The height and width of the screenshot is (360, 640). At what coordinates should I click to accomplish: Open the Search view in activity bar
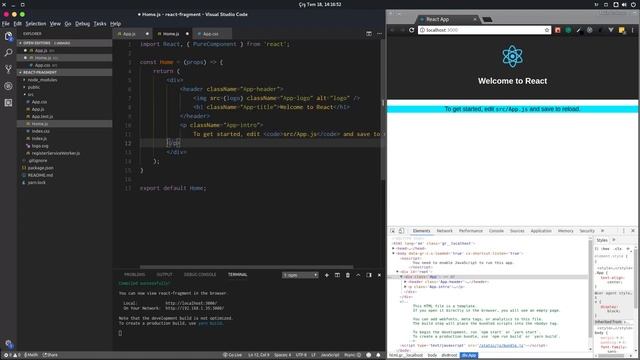(8, 53)
